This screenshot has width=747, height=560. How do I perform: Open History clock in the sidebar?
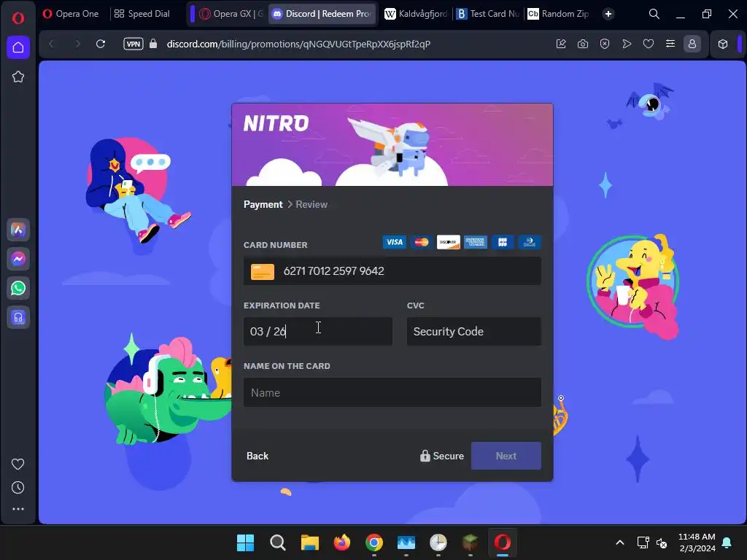tap(18, 487)
